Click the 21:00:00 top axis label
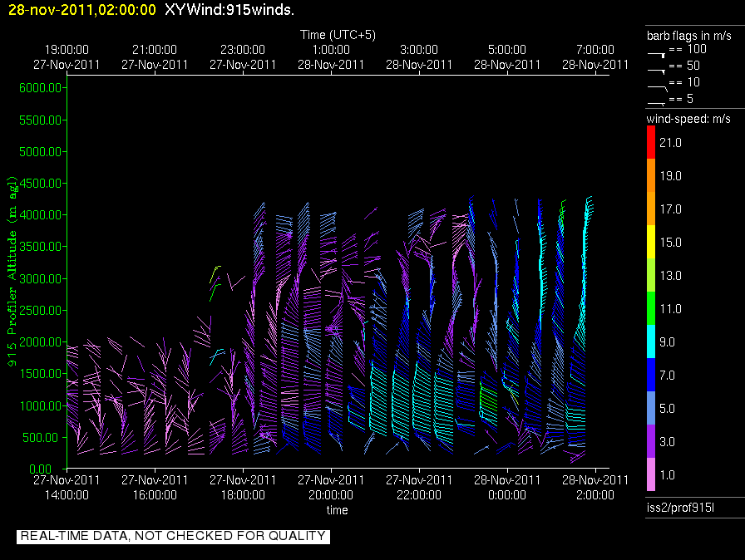Screen dimensions: 745x560 155,49
